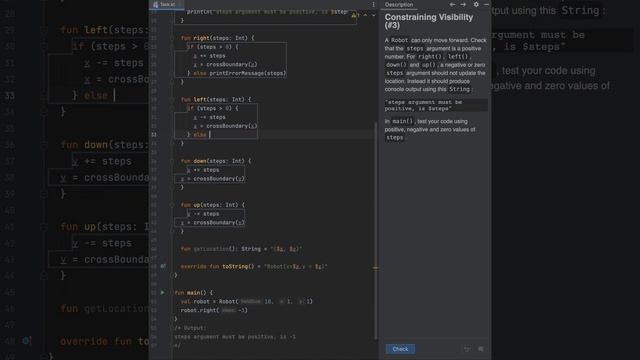Jump to previous highlighted problem chevron

point(365,15)
